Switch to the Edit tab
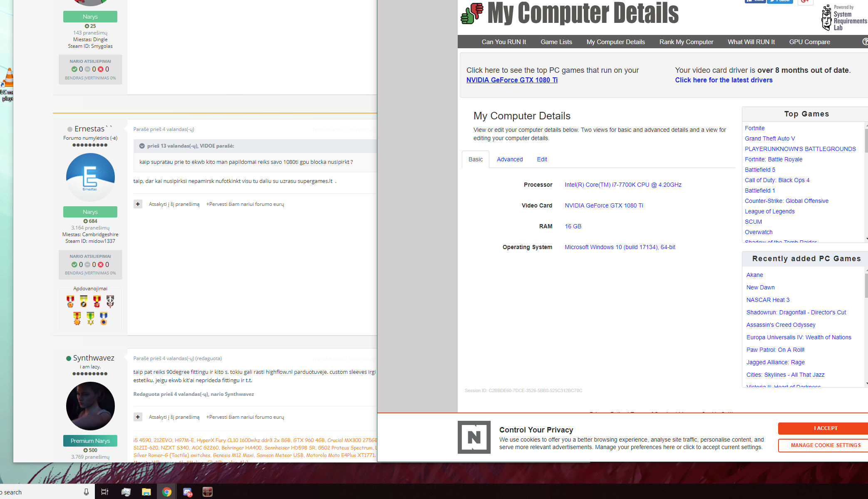 point(542,159)
